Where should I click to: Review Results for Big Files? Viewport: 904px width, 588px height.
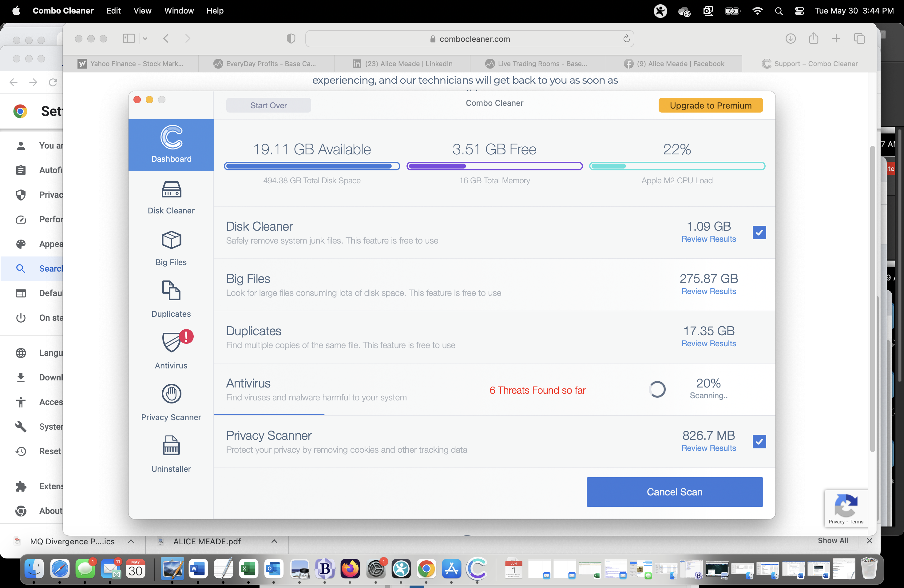708,291
